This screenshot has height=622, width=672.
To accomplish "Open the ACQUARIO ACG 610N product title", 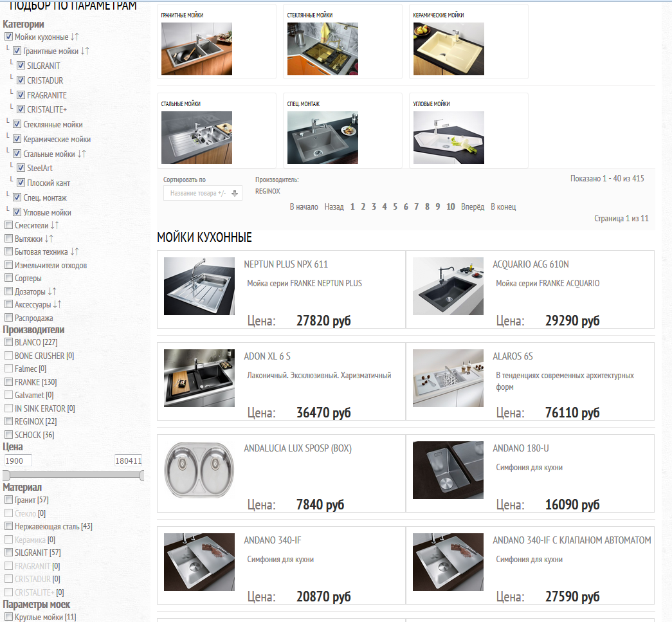I will coord(531,264).
